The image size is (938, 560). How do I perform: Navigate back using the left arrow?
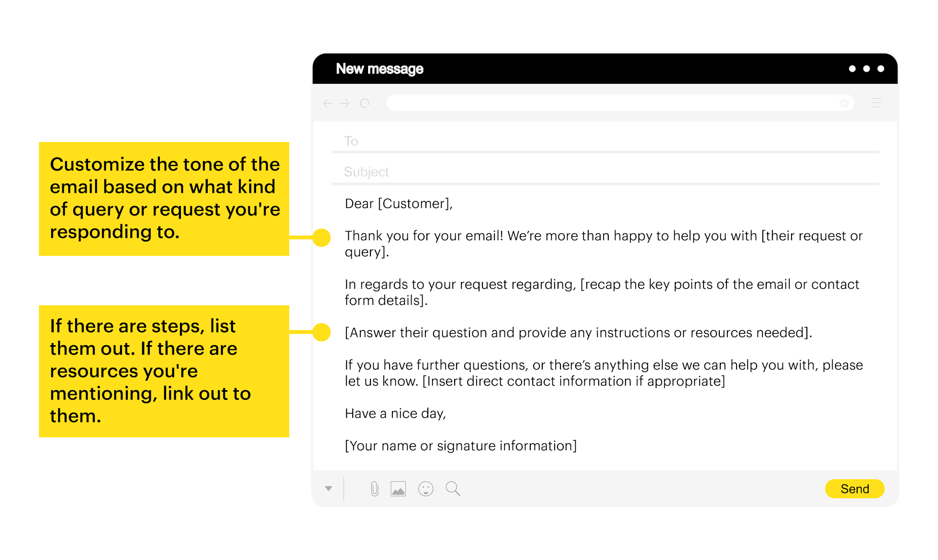tap(327, 103)
